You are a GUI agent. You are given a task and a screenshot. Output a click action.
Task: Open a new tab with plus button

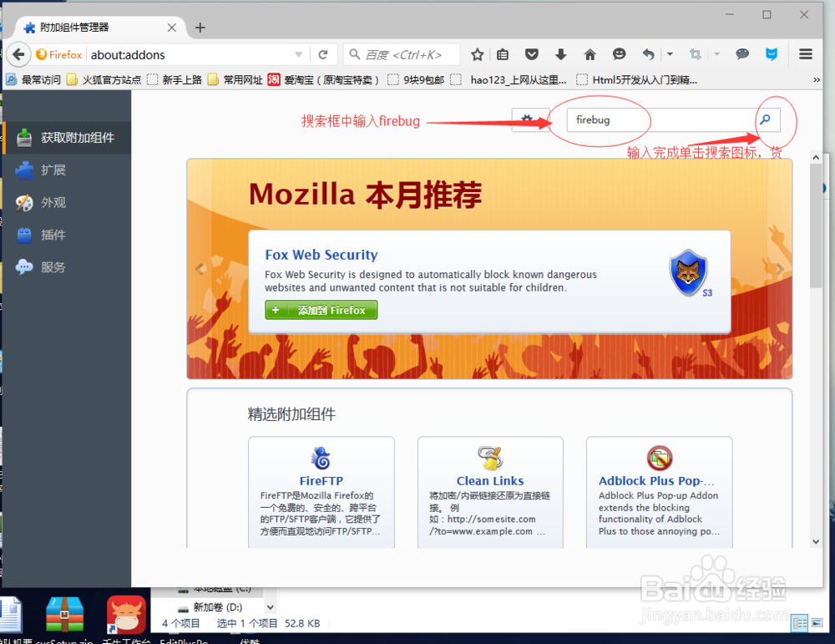(x=200, y=28)
